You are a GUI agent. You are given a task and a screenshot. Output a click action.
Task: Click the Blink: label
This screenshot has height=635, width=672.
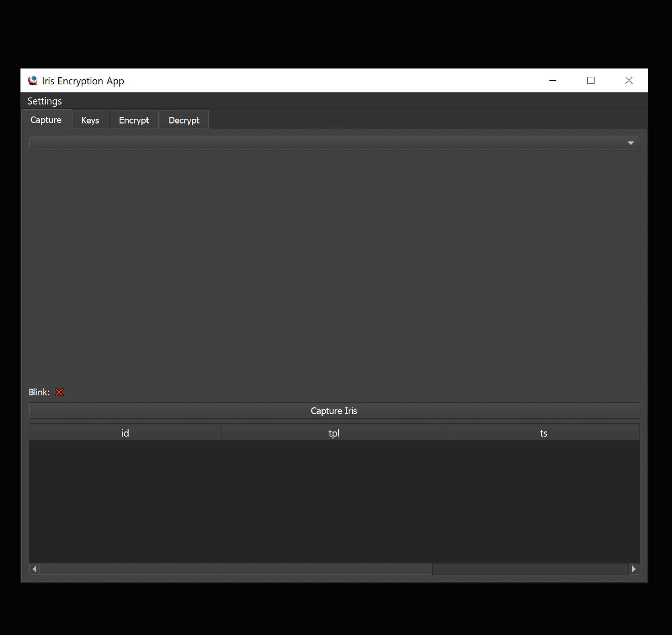point(39,392)
